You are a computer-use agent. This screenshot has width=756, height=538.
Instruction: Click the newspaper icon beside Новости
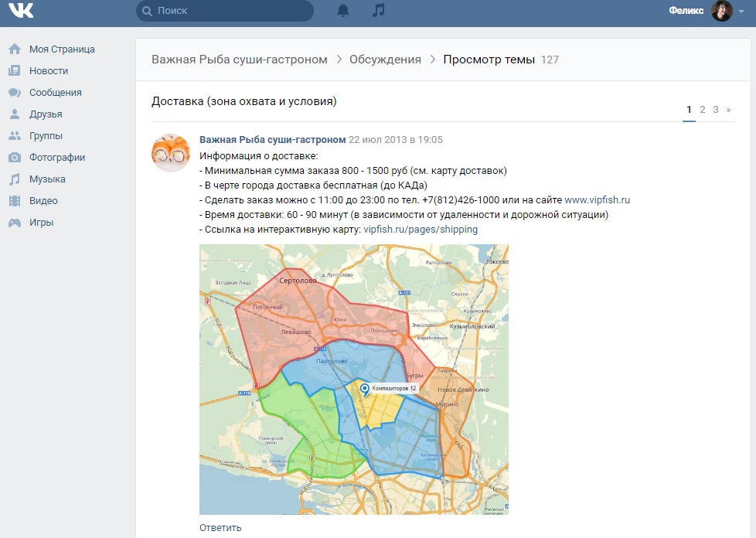[15, 71]
